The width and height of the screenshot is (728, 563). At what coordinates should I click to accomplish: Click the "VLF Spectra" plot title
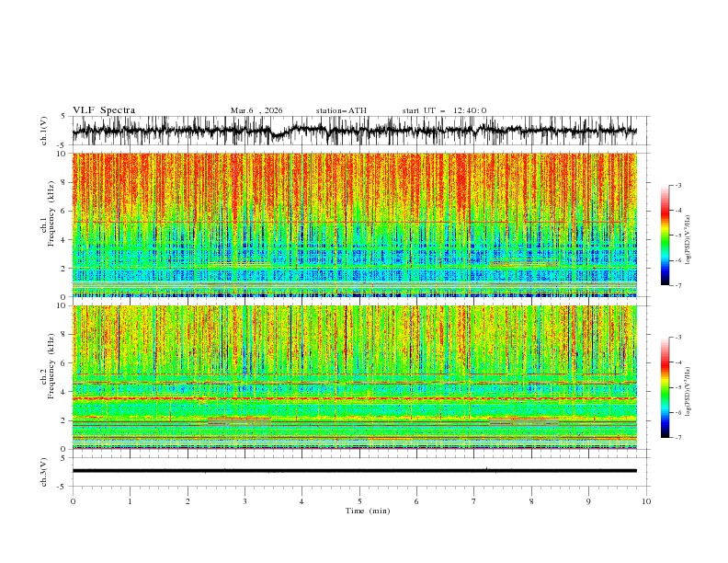click(104, 110)
